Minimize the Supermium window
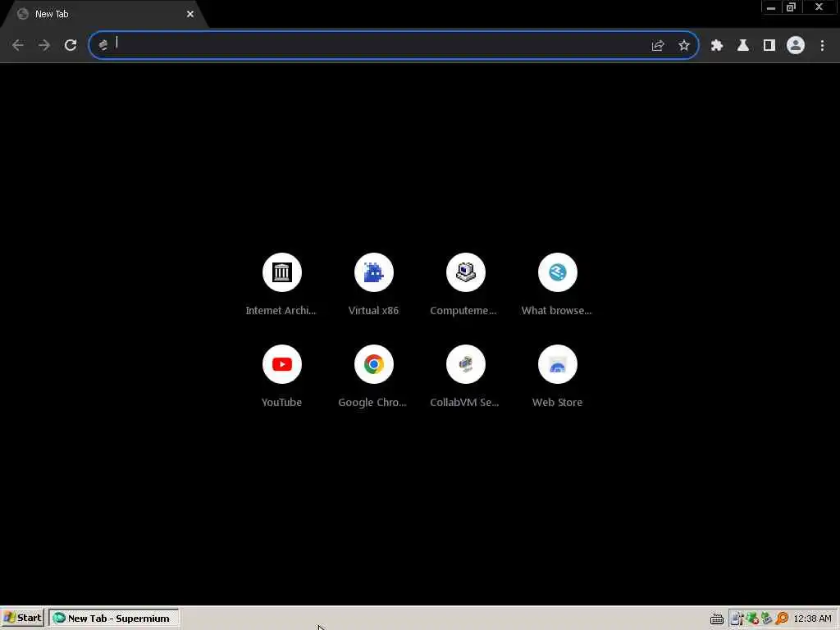Image resolution: width=840 pixels, height=630 pixels. pyautogui.click(x=771, y=7)
